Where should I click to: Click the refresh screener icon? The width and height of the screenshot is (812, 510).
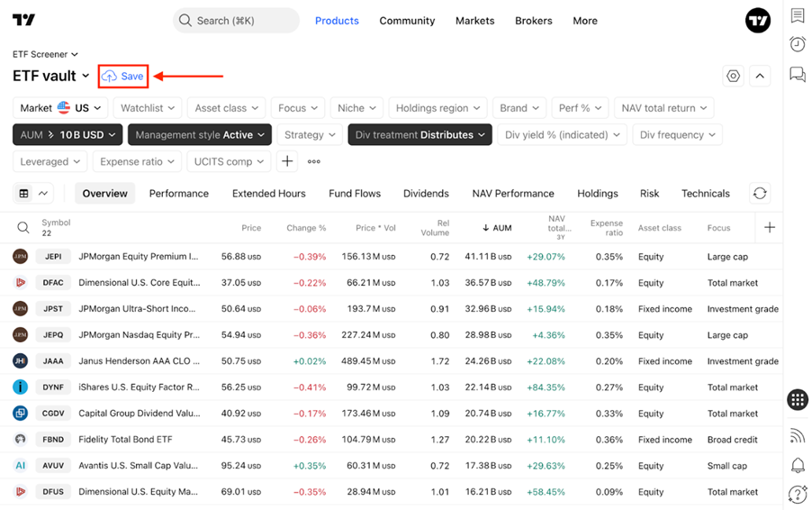760,194
